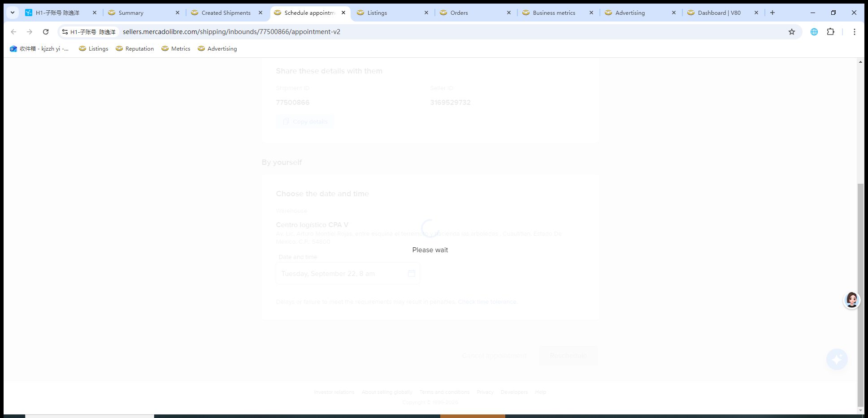The height and width of the screenshot is (418, 868).
Task: Go back with the browser back arrow
Action: (13, 32)
